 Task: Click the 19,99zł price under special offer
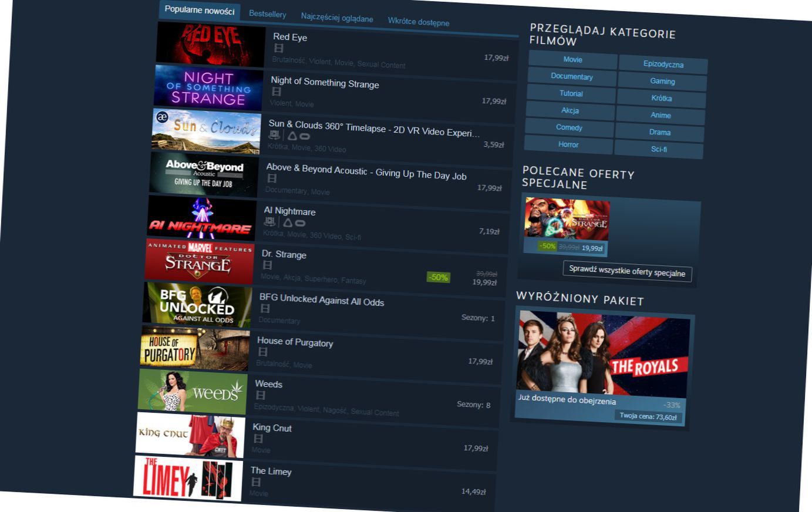pos(592,248)
